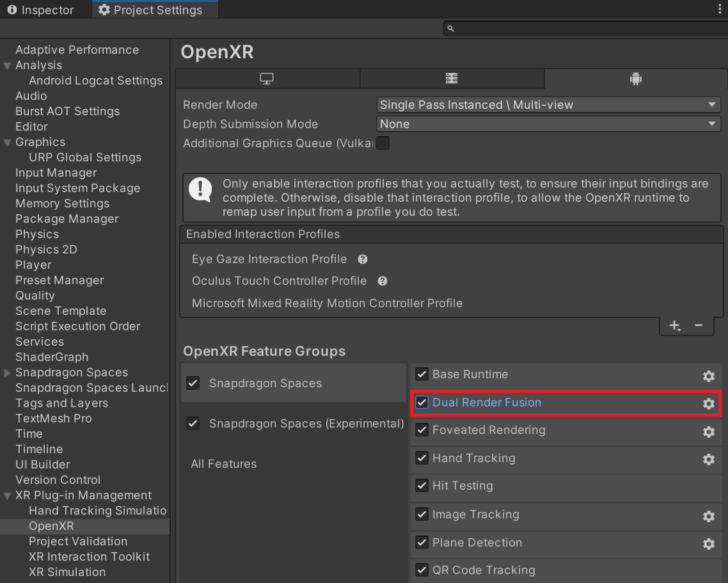Open the Physics 2D settings page
728x583 pixels.
pos(46,249)
